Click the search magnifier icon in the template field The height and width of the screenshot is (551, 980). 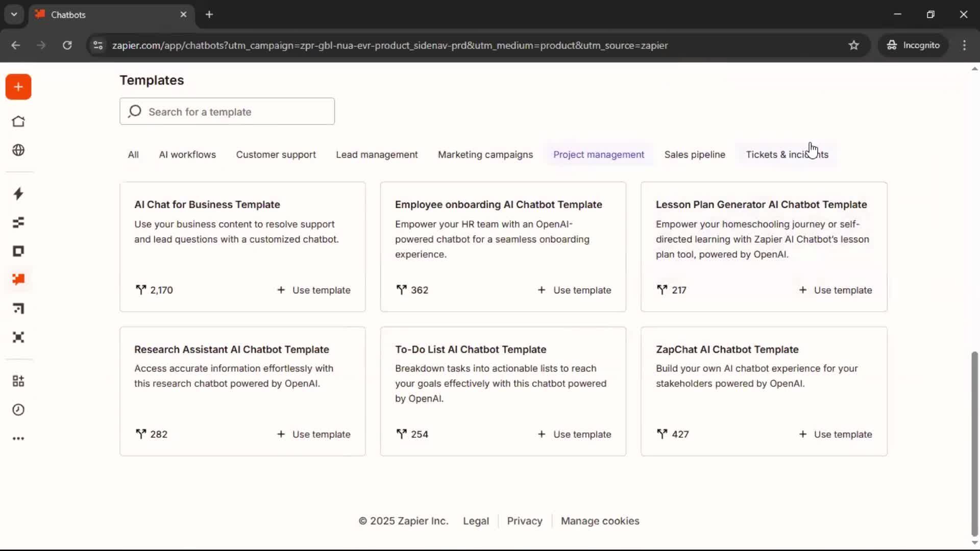pyautogui.click(x=135, y=111)
